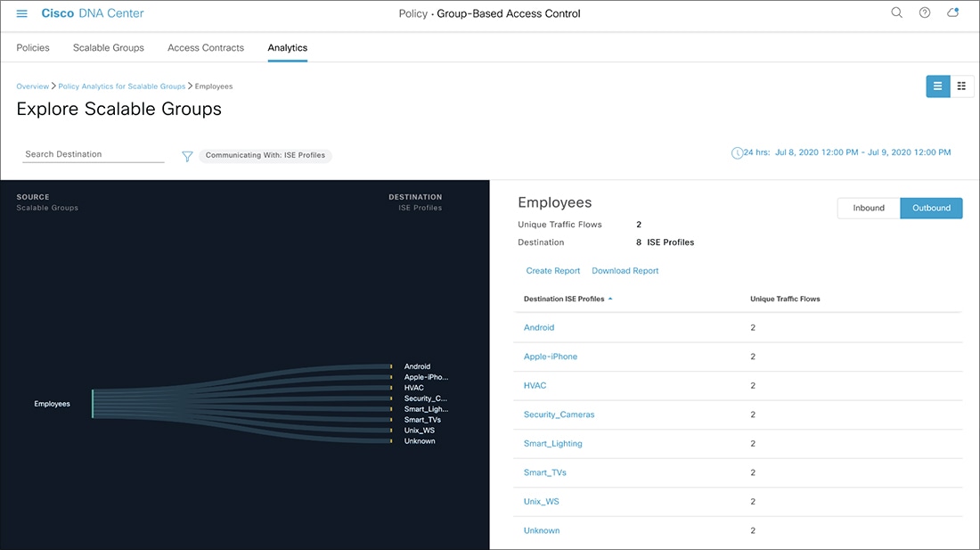Focus the Search Destination field
This screenshot has height=550, width=980.
coord(94,154)
